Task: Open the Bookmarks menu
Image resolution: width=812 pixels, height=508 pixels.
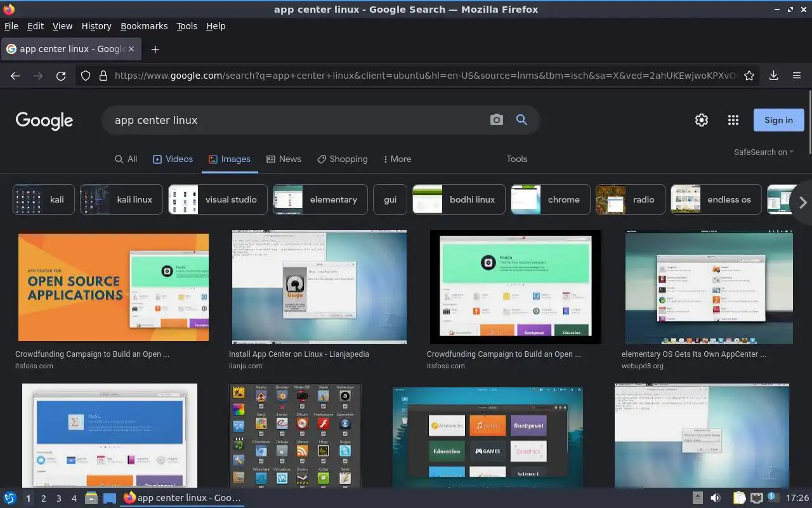Action: 144,26
